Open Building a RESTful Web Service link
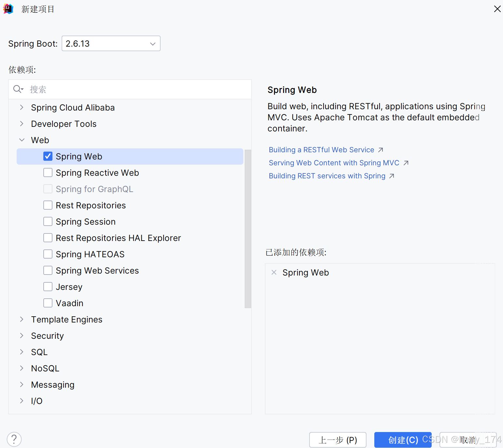This screenshot has height=448, width=503. pyautogui.click(x=321, y=150)
